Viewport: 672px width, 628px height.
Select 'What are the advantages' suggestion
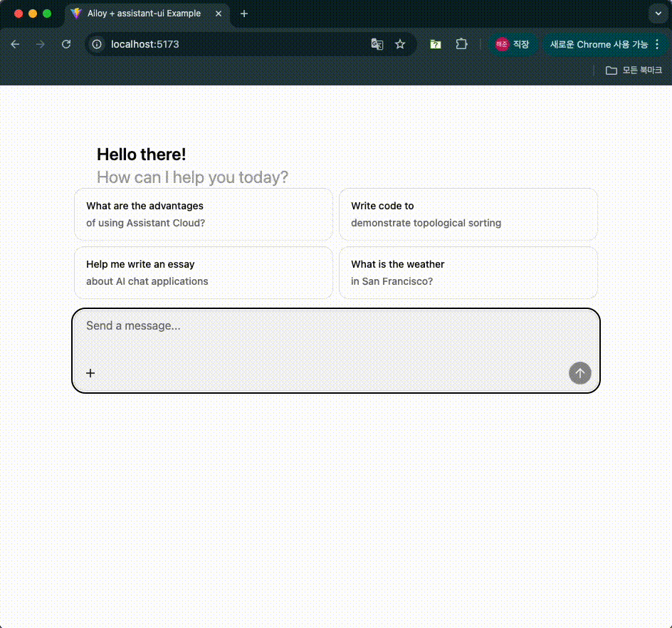point(204,214)
